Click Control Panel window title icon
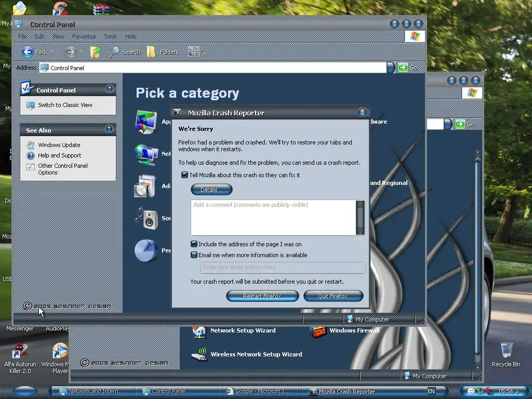The height and width of the screenshot is (399, 532). click(x=19, y=23)
